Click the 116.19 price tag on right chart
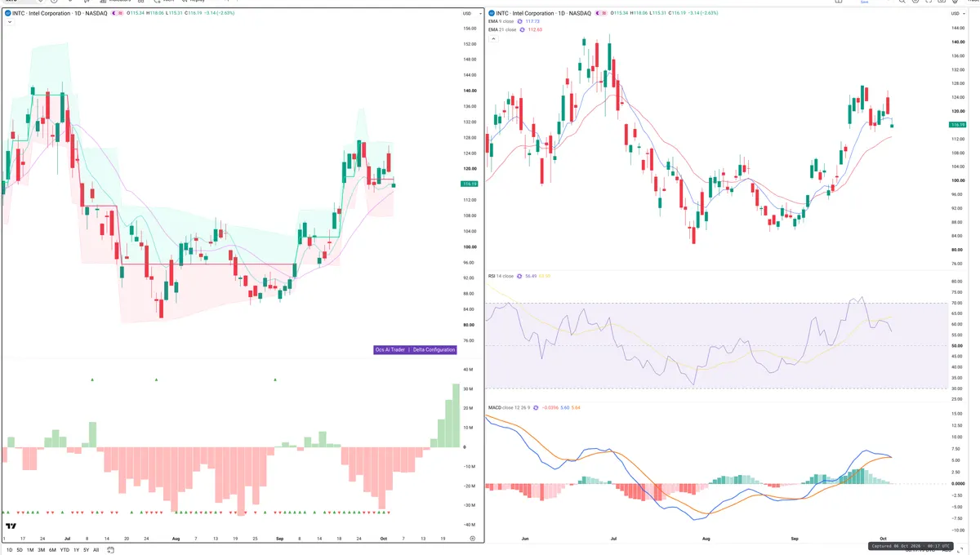Screen dimensions: 980x555 click(x=958, y=125)
